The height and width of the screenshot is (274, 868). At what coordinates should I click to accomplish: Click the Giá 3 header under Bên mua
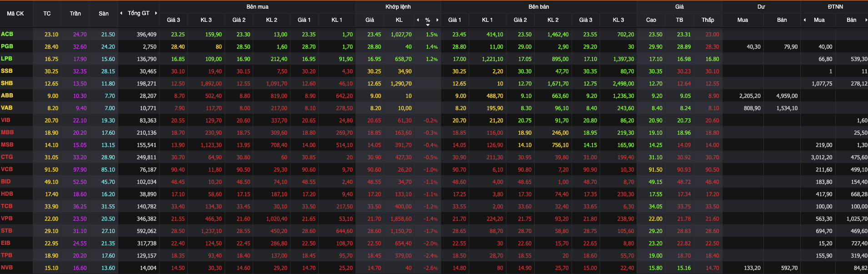[173, 20]
